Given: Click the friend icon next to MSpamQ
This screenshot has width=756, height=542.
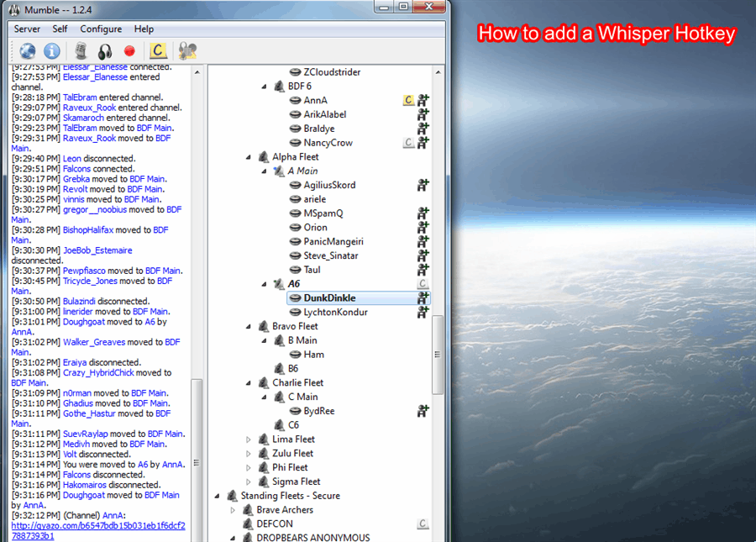Looking at the screenshot, I should (423, 213).
